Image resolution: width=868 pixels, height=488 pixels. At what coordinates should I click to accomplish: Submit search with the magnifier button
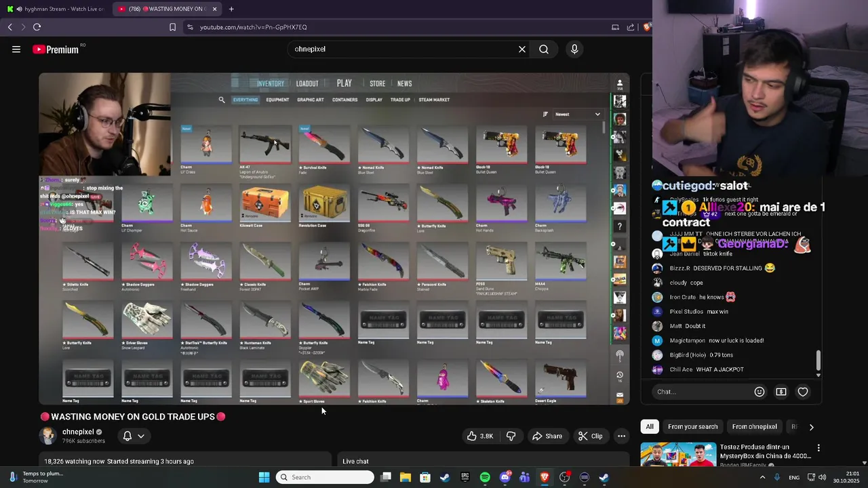544,49
